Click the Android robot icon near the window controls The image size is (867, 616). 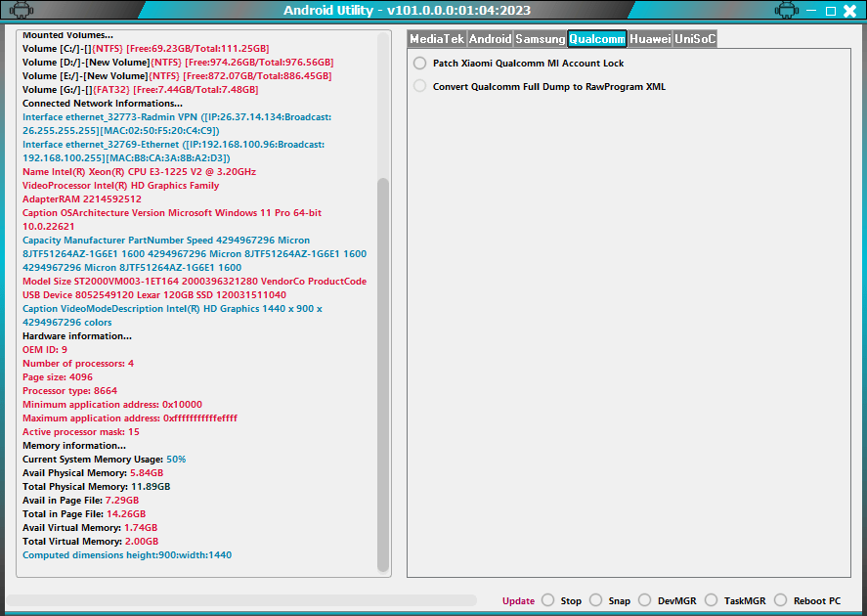789,10
